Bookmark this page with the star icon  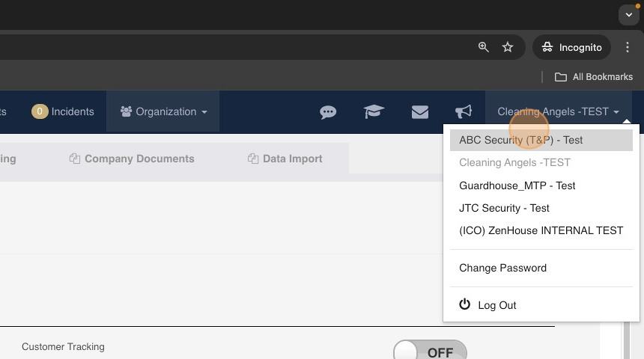pos(508,47)
